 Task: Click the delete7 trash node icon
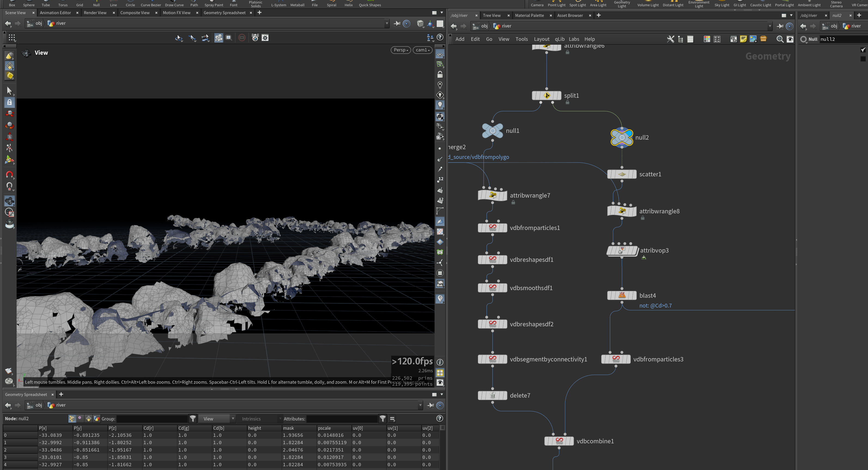(492, 396)
